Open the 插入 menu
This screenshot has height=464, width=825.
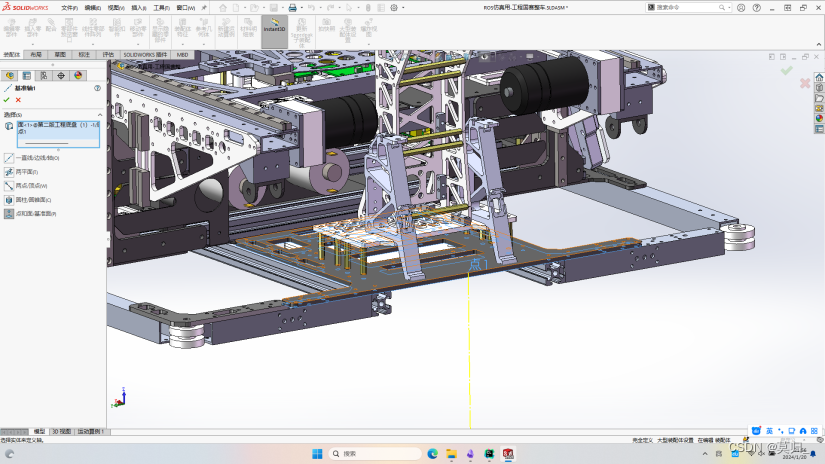click(139, 8)
